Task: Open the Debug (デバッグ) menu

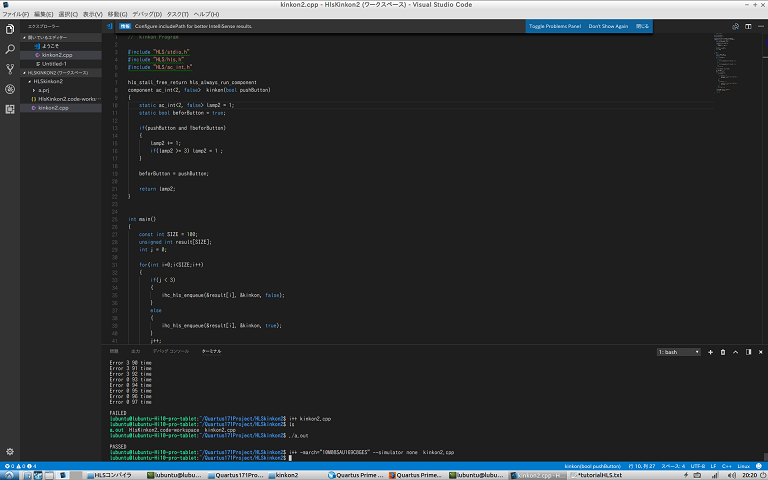Action: click(147, 14)
